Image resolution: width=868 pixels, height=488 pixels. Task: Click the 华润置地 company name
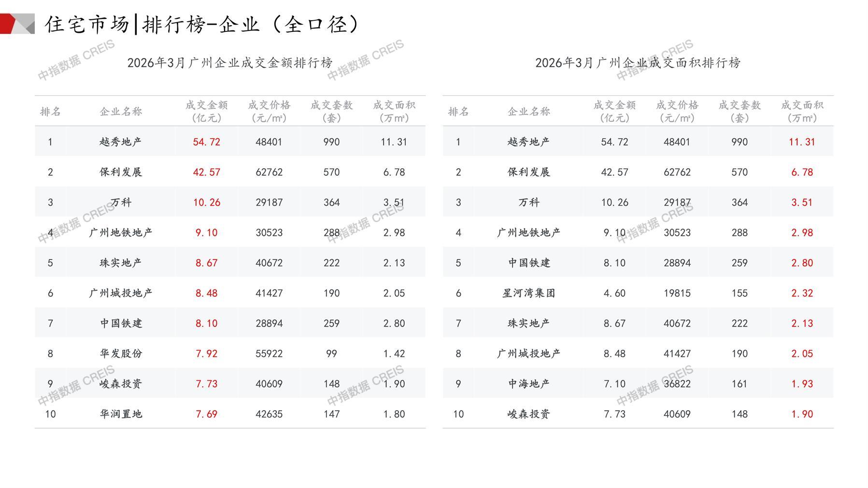[x=121, y=414]
